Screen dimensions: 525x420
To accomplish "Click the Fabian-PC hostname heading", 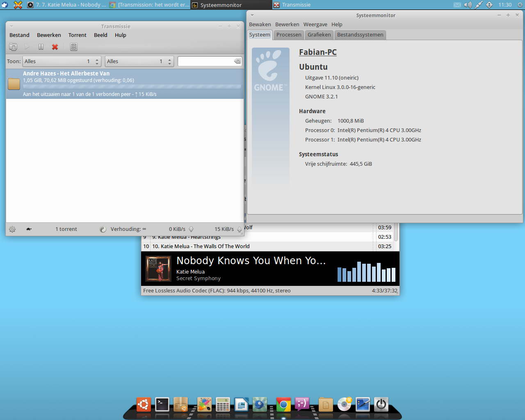I will click(318, 52).
